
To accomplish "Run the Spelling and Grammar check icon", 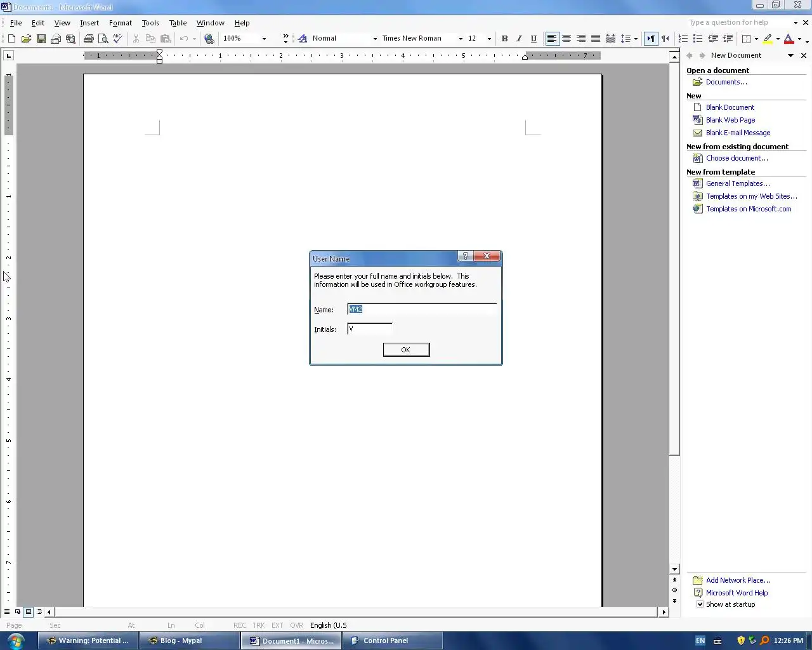I will (x=117, y=39).
